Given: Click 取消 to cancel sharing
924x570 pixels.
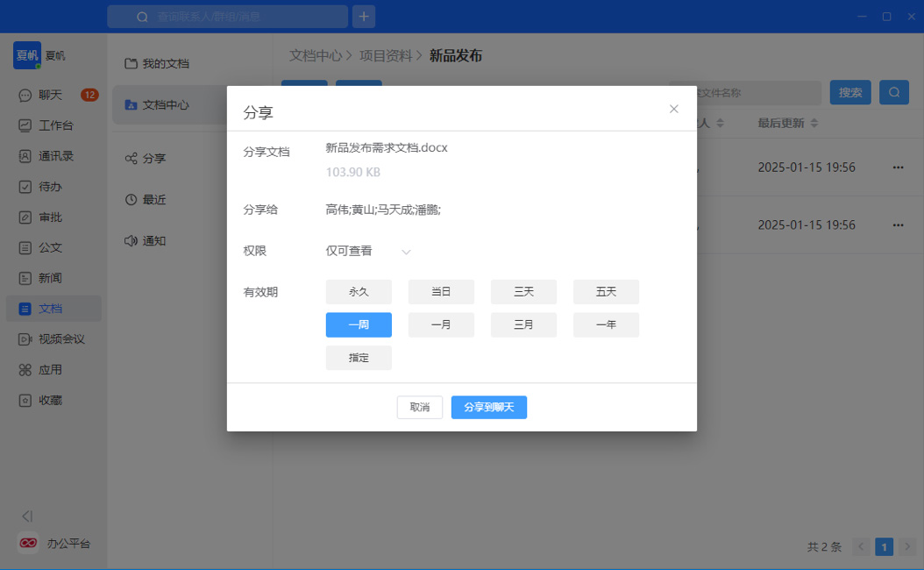Looking at the screenshot, I should 420,408.
